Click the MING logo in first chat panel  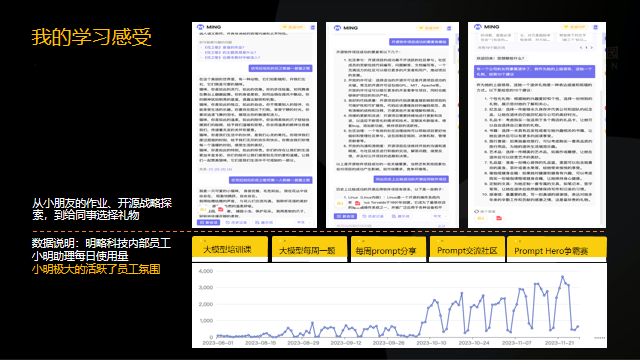209,27
